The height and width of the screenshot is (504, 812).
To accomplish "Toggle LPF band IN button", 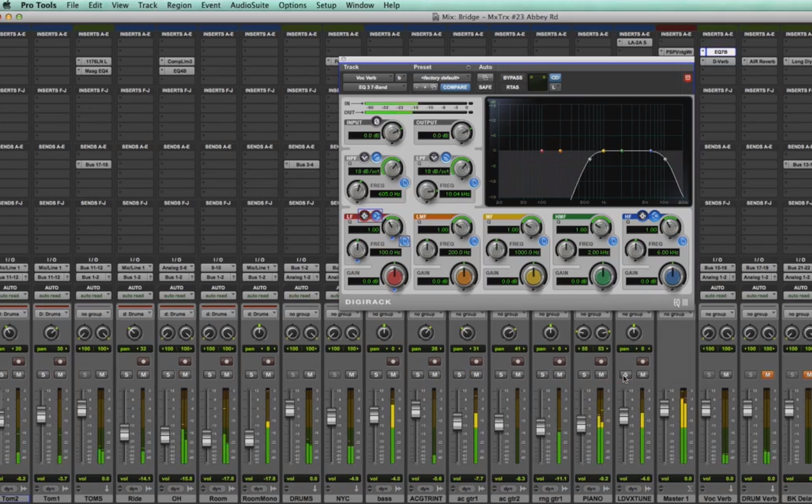I will point(474,183).
